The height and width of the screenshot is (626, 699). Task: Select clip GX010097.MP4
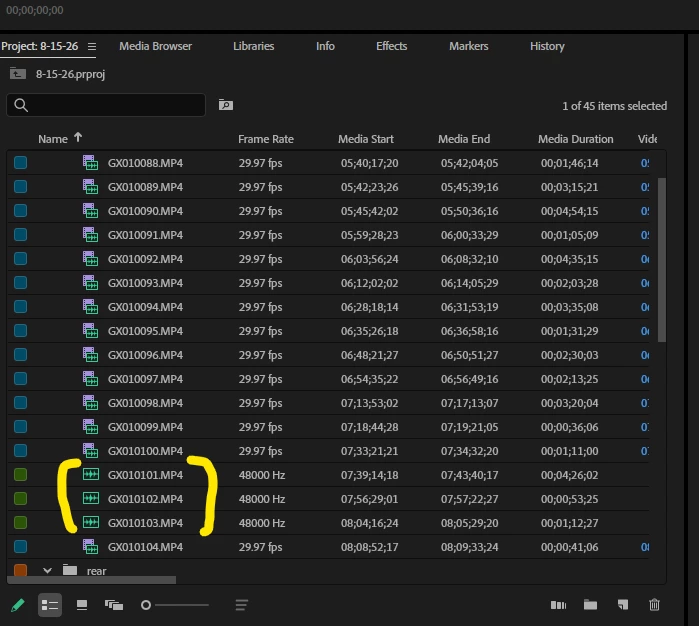145,379
